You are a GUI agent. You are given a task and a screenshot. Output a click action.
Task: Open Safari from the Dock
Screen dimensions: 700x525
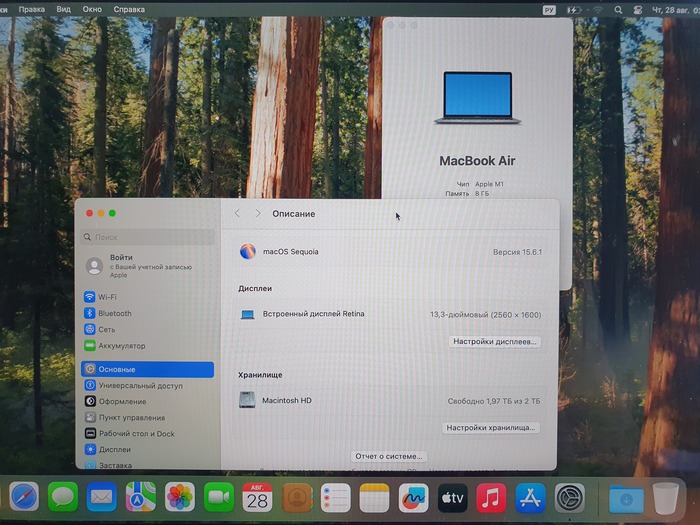(x=24, y=496)
